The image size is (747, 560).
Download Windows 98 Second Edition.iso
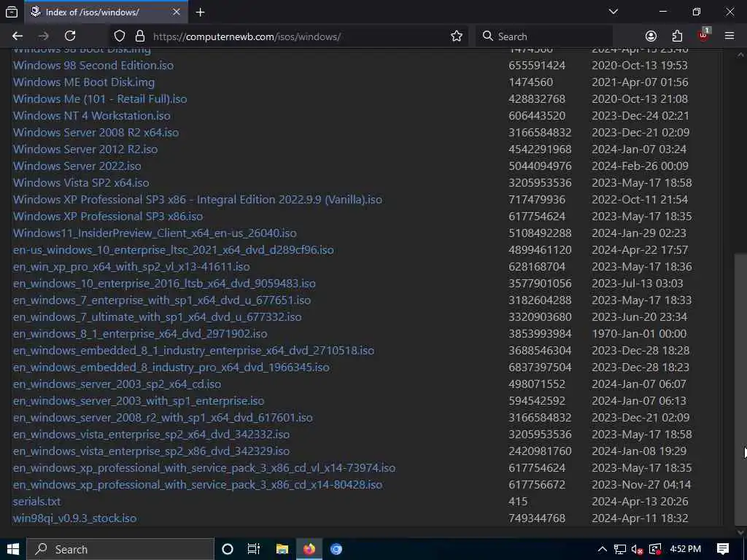93,65
